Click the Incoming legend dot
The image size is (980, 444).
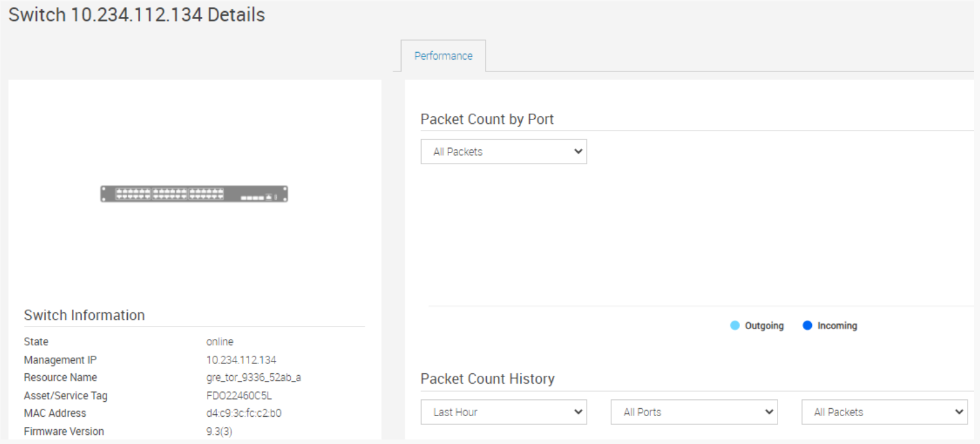tap(808, 325)
